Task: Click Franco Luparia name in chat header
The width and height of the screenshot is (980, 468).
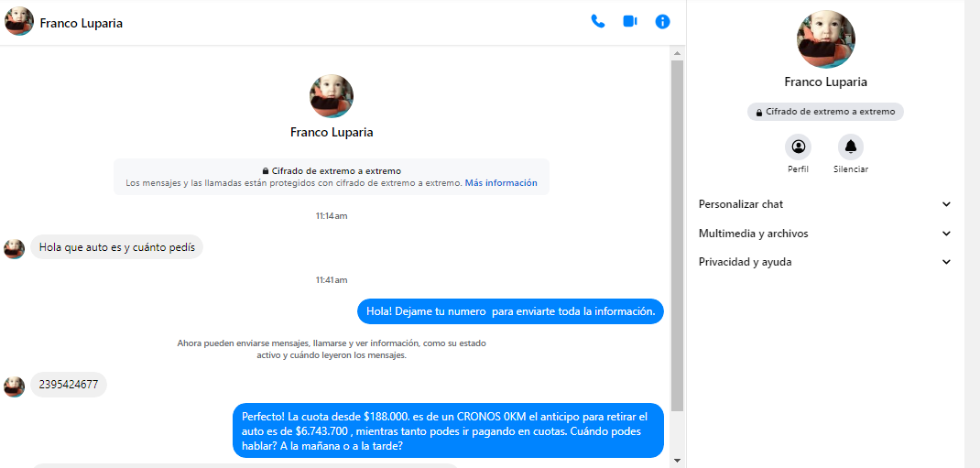Action: (82, 23)
